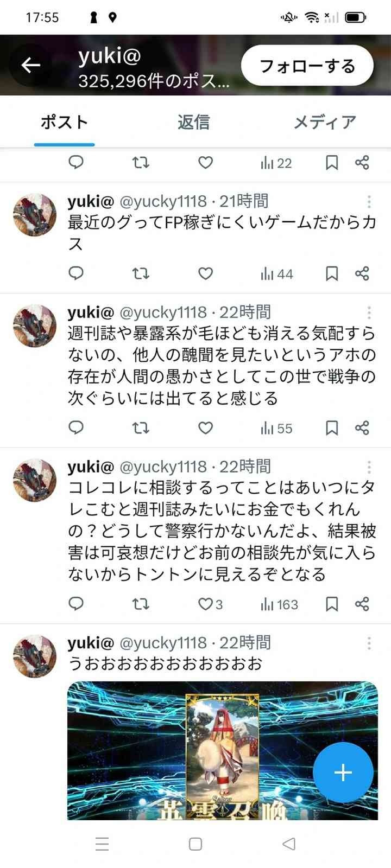Open more options on the 21時間 post
Screen dimensions: 391x868
369,202
